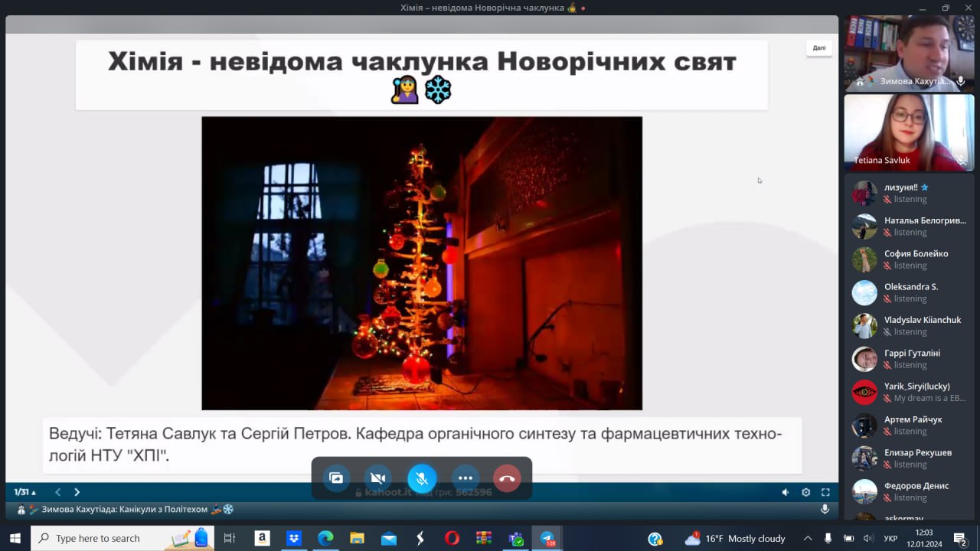Select participant София Болейко

click(909, 259)
